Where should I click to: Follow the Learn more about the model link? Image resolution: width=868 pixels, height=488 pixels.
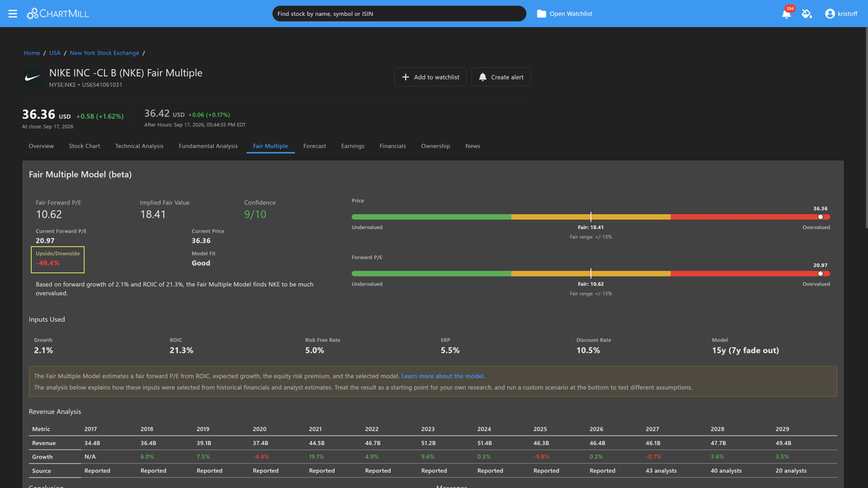click(x=442, y=376)
